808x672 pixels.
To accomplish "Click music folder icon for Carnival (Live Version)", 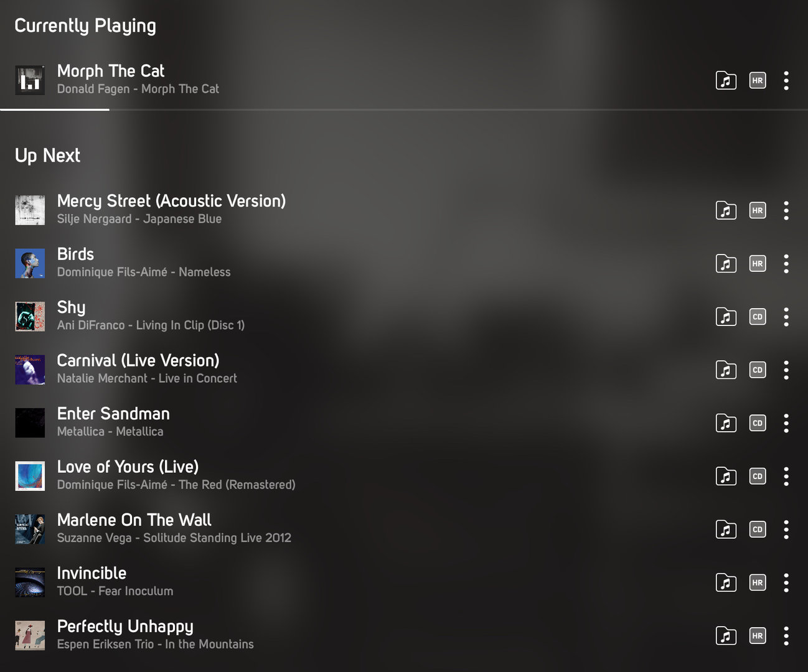I will click(726, 370).
